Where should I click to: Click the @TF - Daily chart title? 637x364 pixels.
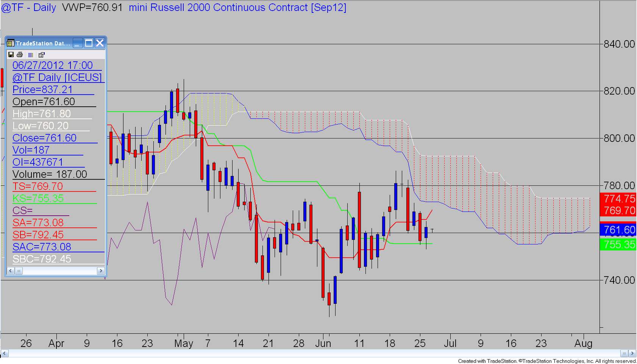(x=29, y=8)
